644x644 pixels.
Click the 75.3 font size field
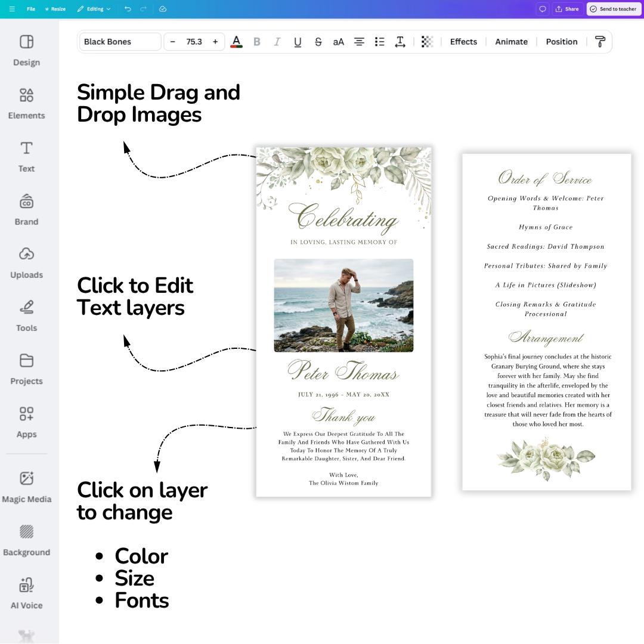tap(194, 42)
